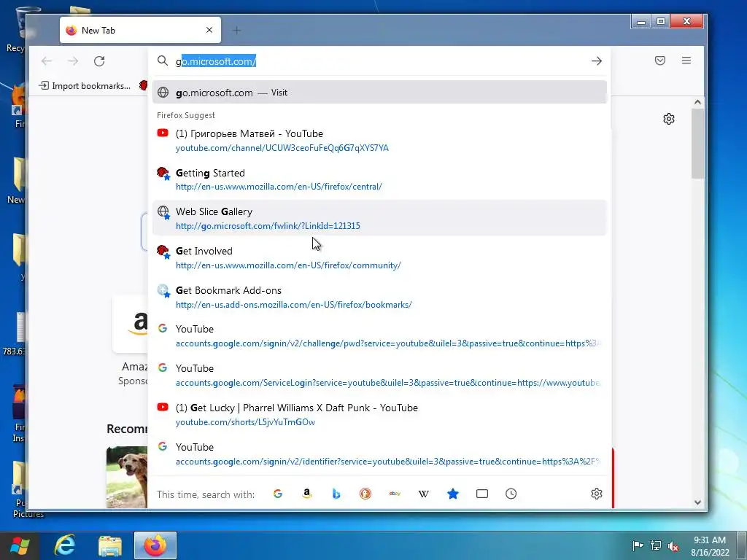This screenshot has width=747, height=560.
Task: Open search settings gear in dropdown
Action: pyautogui.click(x=597, y=494)
